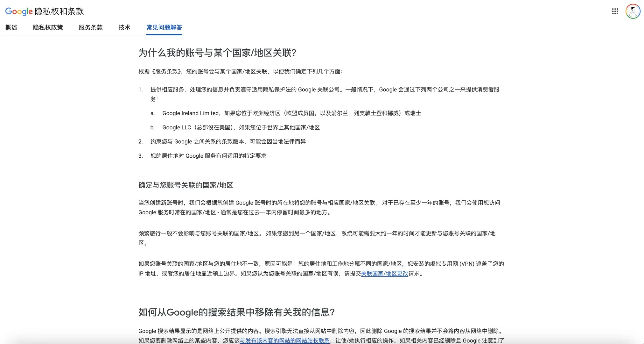644x344 pixels.
Task: Click the 隐私权和条款 header title
Action: pyautogui.click(x=59, y=11)
